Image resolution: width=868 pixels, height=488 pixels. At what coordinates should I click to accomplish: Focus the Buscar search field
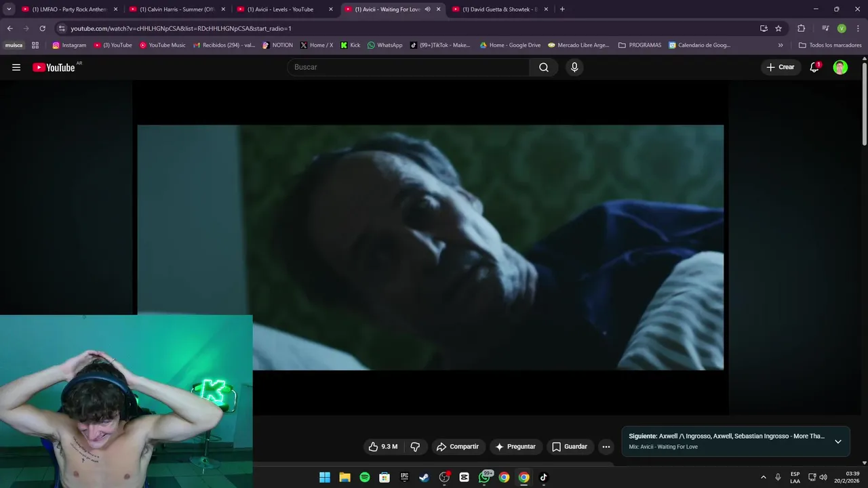click(408, 67)
